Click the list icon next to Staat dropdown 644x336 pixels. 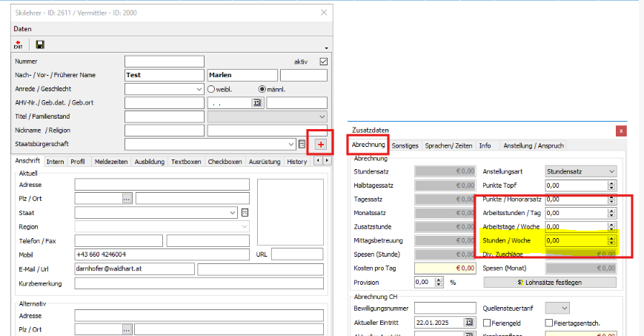pos(244,213)
